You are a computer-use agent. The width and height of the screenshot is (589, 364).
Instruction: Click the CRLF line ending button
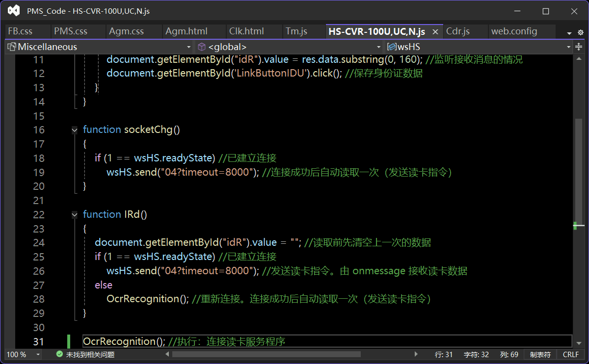(x=570, y=354)
